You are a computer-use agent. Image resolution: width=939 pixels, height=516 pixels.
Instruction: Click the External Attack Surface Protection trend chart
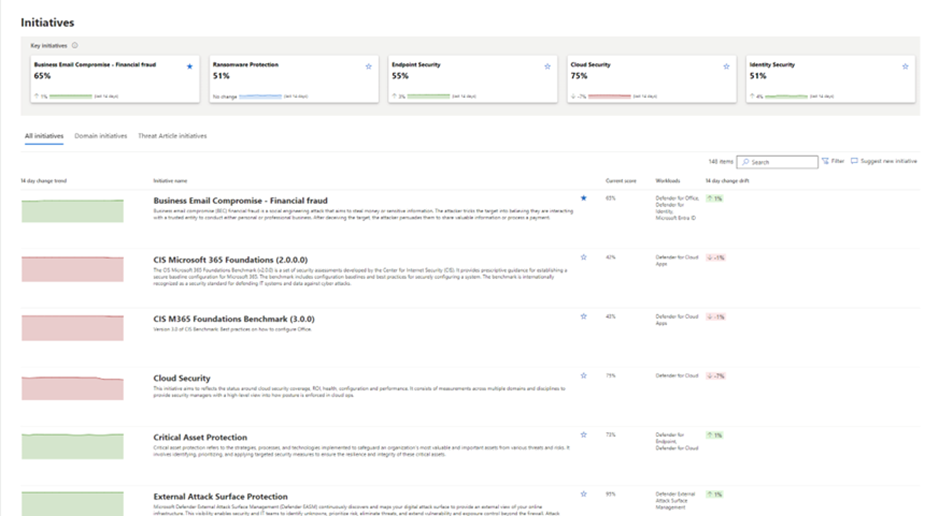(72, 504)
